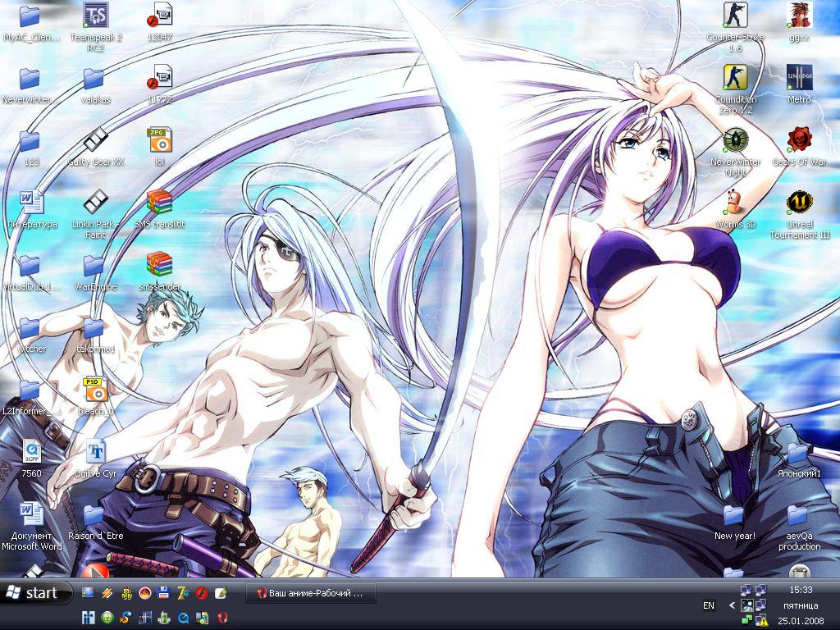Screen dimensions: 840x630
Task: Open the Японский1 folder
Action: (x=799, y=459)
